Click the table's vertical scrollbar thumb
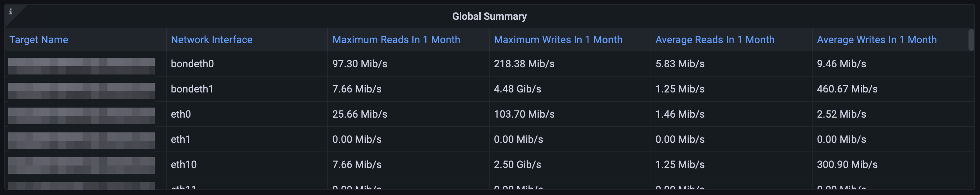 971,40
